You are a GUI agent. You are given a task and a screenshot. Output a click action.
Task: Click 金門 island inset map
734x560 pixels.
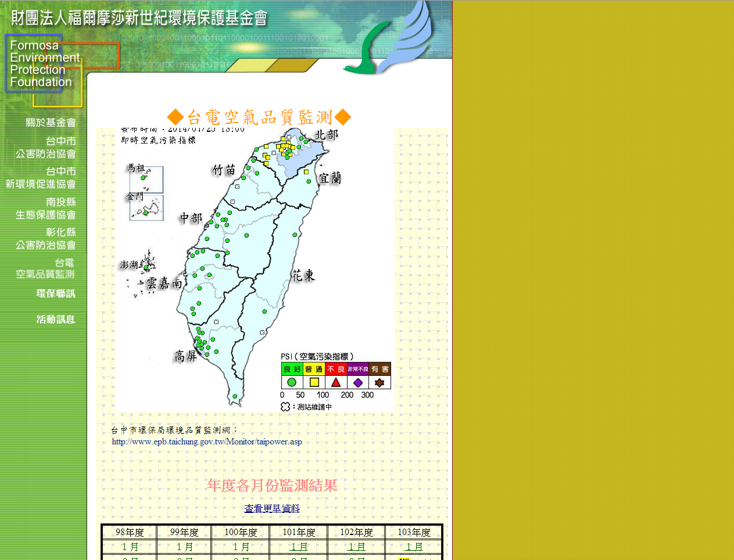coord(146,207)
